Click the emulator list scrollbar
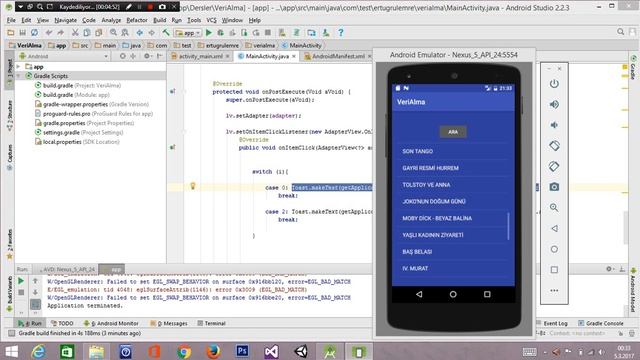Screen dimensions: 640x360 pyautogui.click(x=508, y=226)
